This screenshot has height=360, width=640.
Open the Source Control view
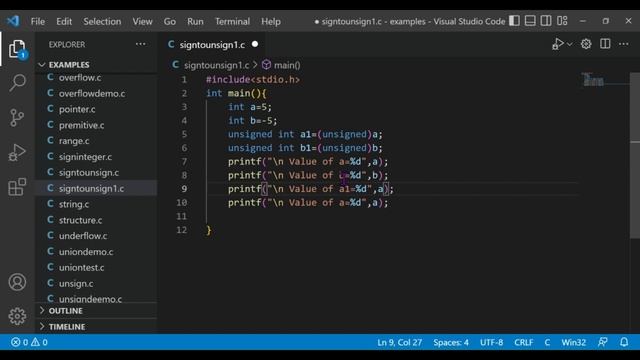click(17, 118)
